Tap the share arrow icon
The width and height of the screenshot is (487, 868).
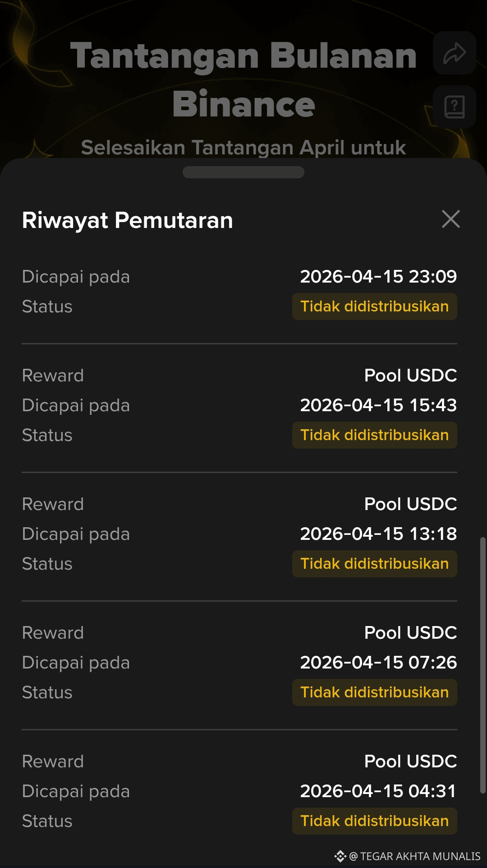(x=455, y=53)
